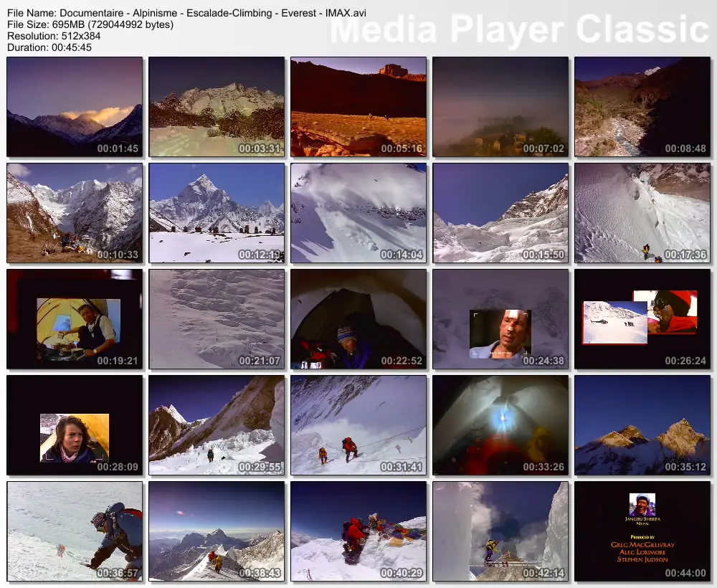
Task: Select the icefall thumbnail at 00:15:50
Action: (x=500, y=213)
